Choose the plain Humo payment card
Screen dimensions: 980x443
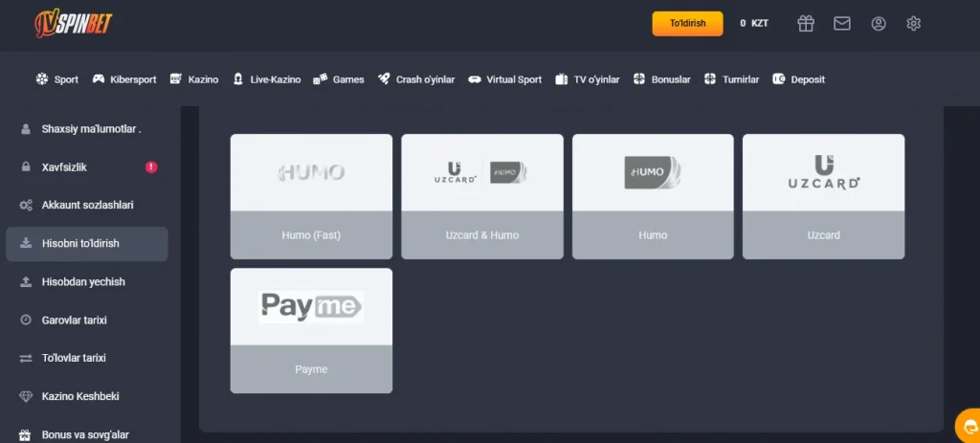coord(653,196)
